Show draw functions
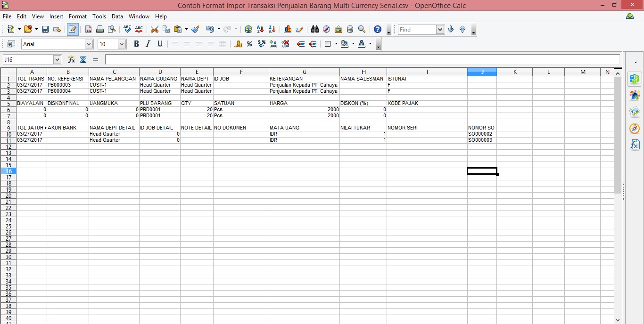Screen dimensions: 644x324 (299, 29)
